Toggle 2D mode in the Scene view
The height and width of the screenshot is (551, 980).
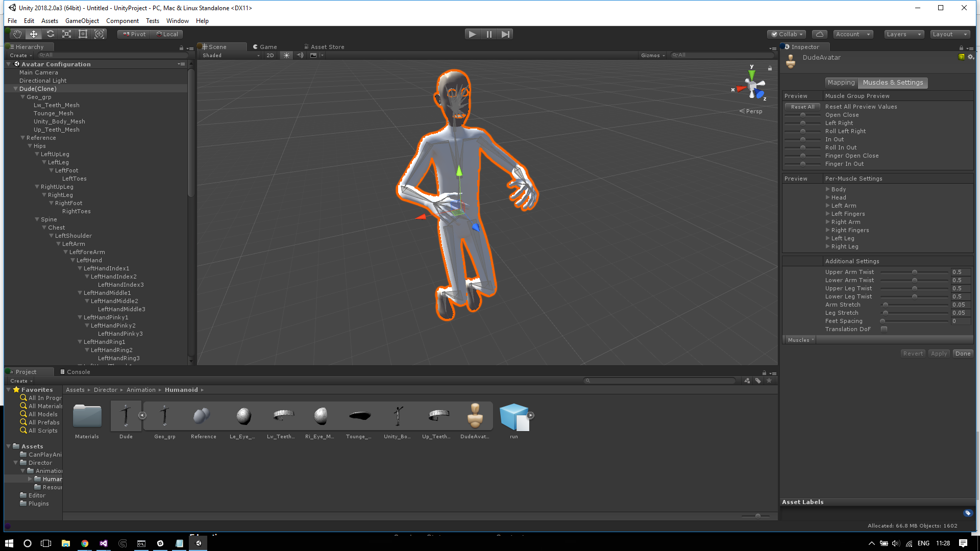coord(270,55)
